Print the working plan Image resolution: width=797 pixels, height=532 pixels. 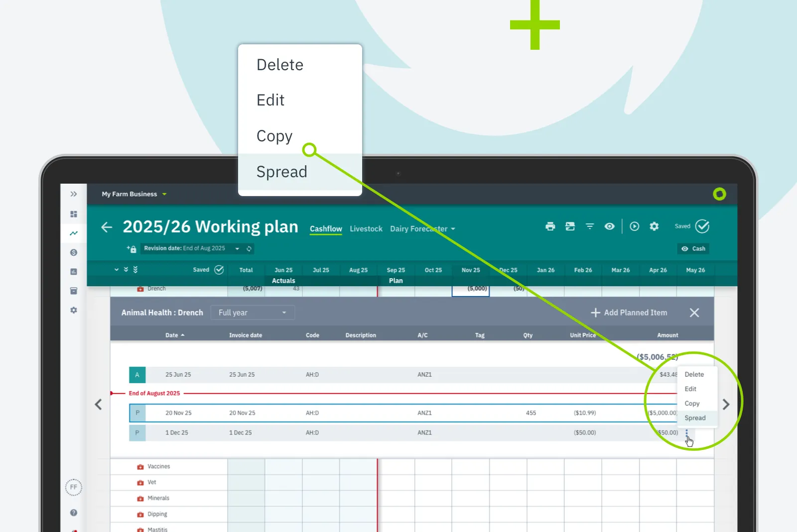click(x=550, y=226)
